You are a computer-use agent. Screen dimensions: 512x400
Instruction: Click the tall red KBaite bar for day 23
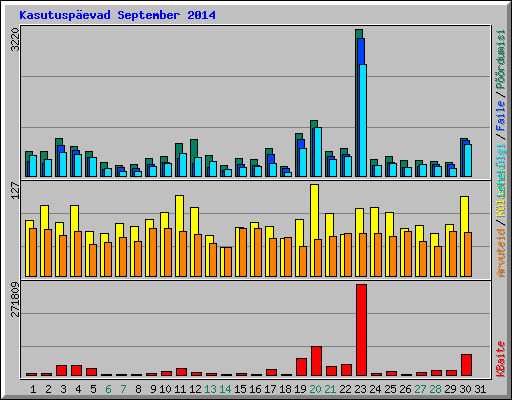click(361, 330)
